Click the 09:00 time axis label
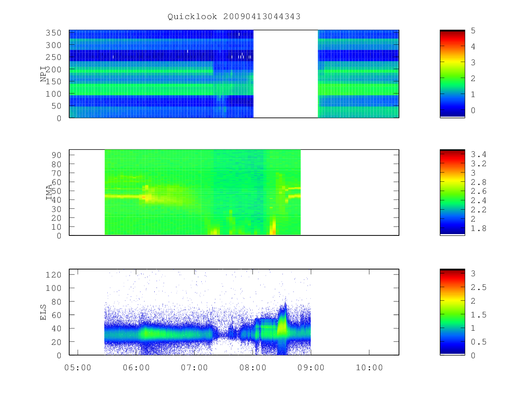This screenshot has width=532, height=399. tap(311, 368)
